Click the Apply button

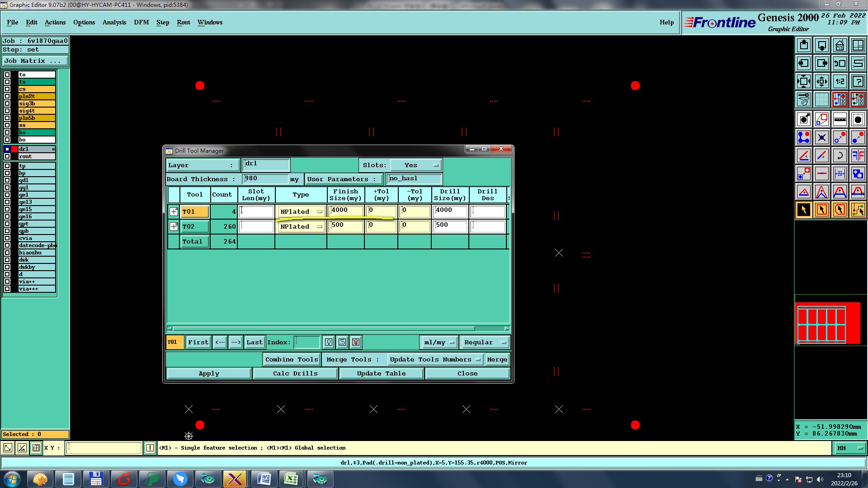[x=209, y=374]
